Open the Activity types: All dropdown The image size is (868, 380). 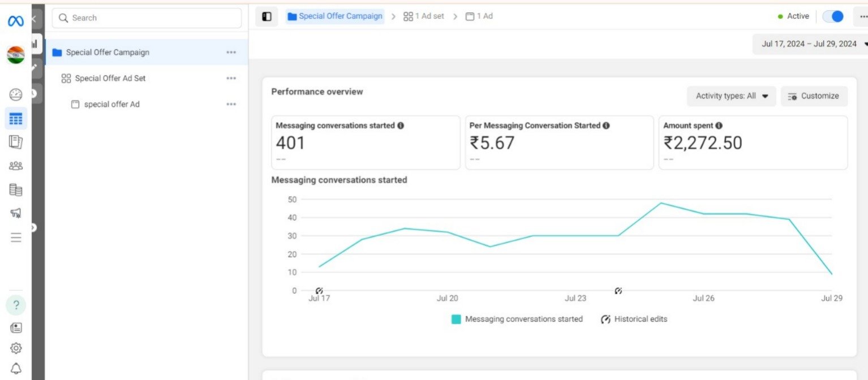(x=732, y=96)
